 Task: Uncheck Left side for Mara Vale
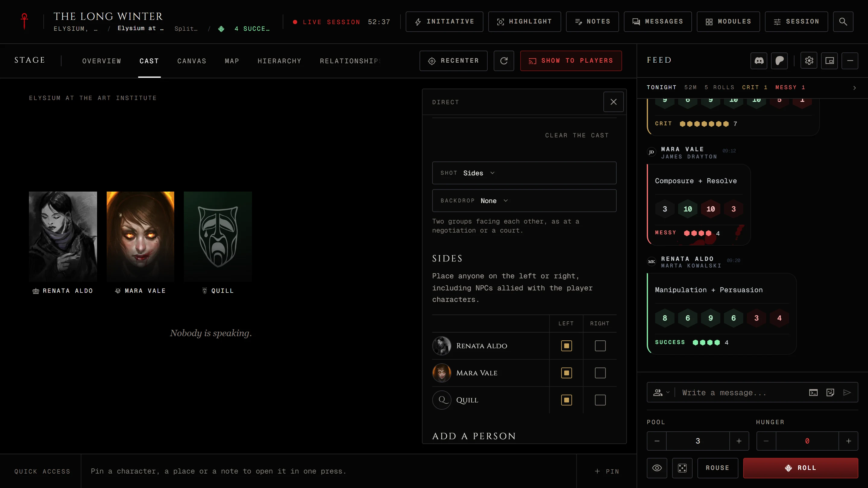pyautogui.click(x=566, y=373)
